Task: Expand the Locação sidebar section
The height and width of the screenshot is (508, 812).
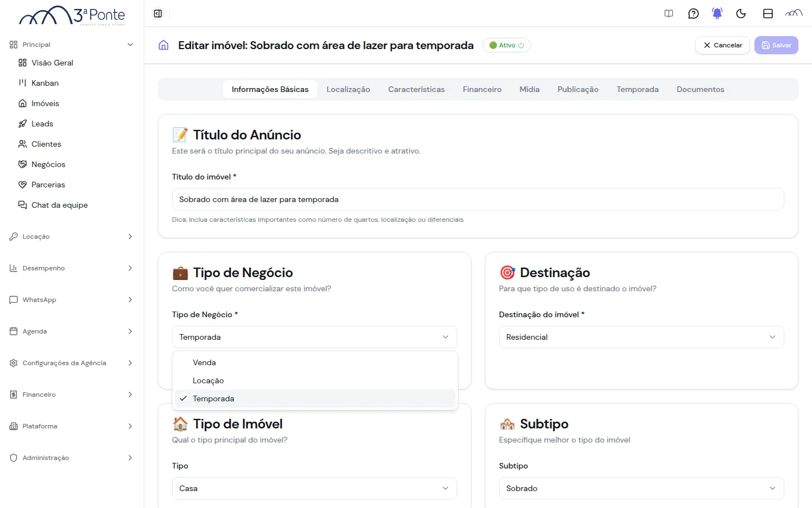Action: (x=72, y=237)
